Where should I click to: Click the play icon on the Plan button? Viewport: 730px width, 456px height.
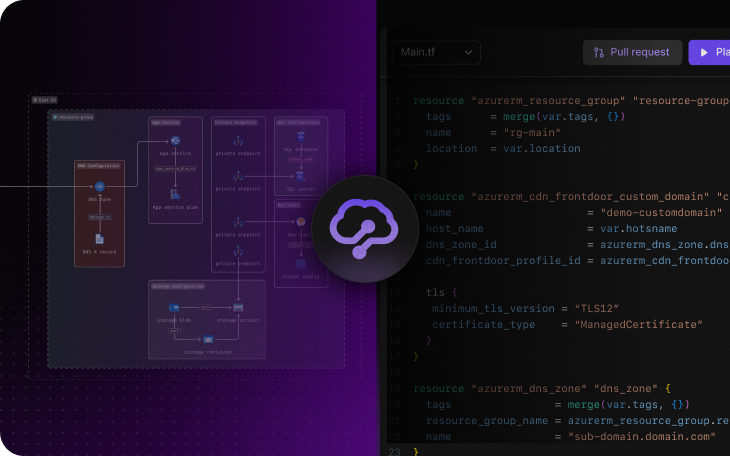704,53
